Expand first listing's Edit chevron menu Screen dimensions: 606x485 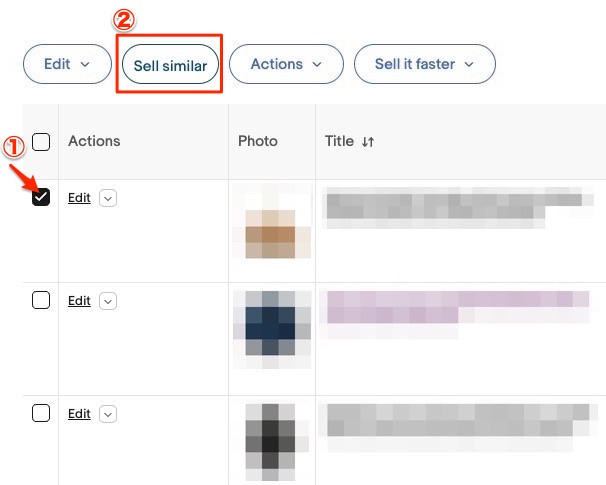(x=108, y=198)
